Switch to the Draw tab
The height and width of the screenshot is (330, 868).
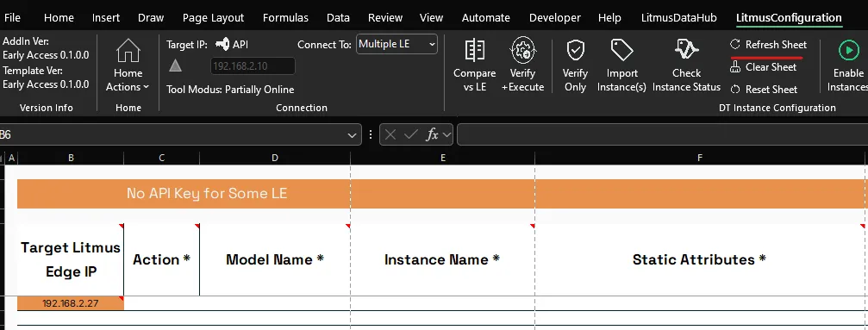151,18
